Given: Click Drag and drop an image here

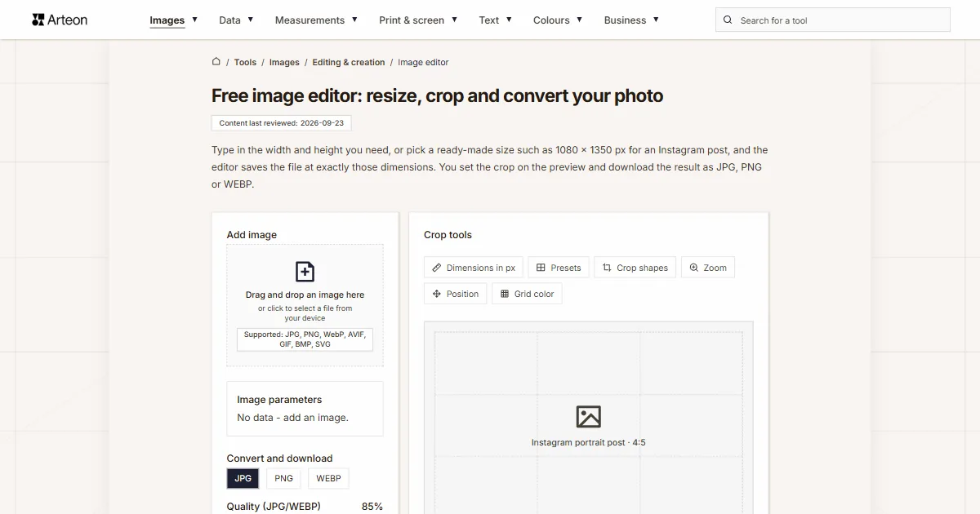Looking at the screenshot, I should [305, 295].
